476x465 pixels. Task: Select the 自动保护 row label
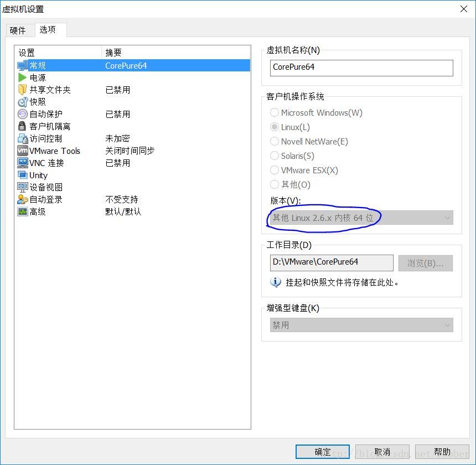click(46, 114)
